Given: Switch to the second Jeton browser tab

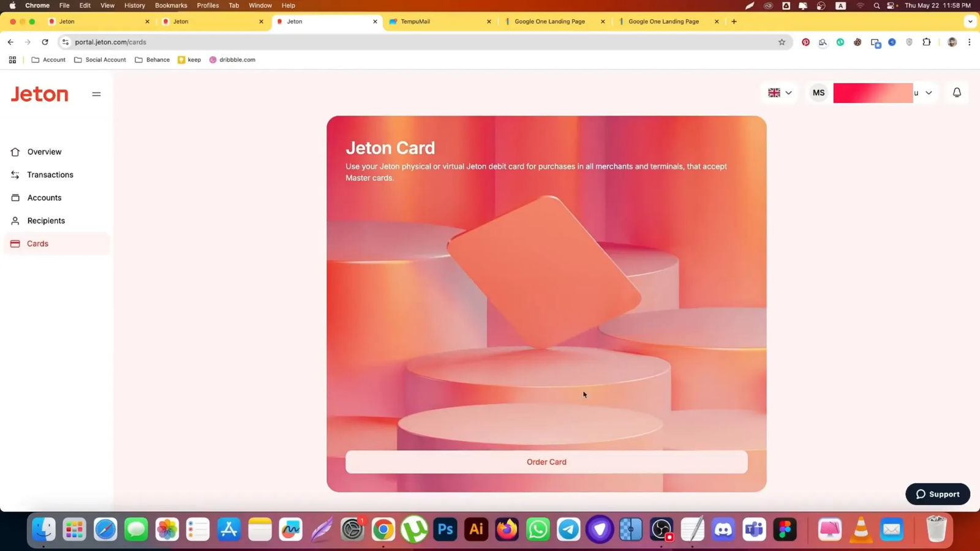Looking at the screenshot, I should pyautogui.click(x=212, y=21).
